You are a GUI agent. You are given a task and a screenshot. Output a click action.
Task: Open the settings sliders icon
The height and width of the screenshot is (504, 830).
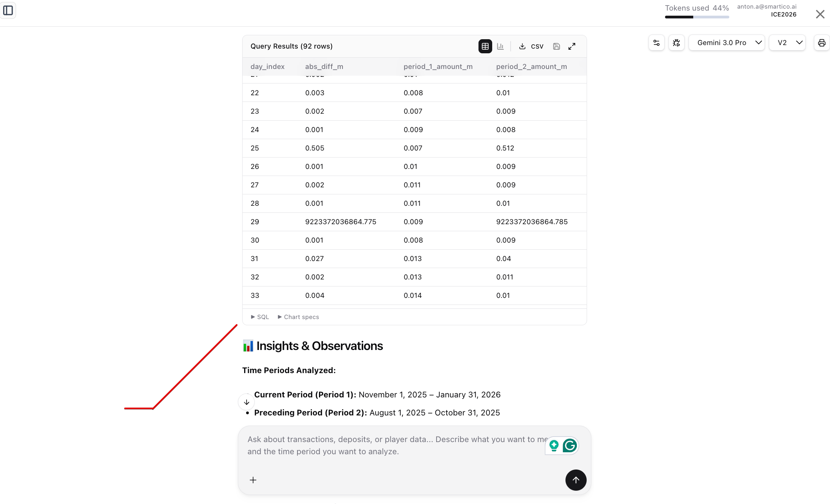point(656,43)
